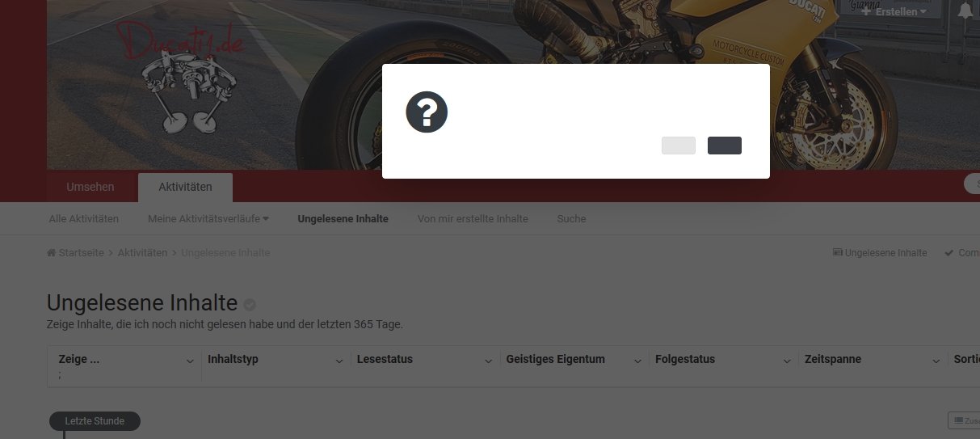Click the Ducati1.de logo image

click(x=179, y=77)
